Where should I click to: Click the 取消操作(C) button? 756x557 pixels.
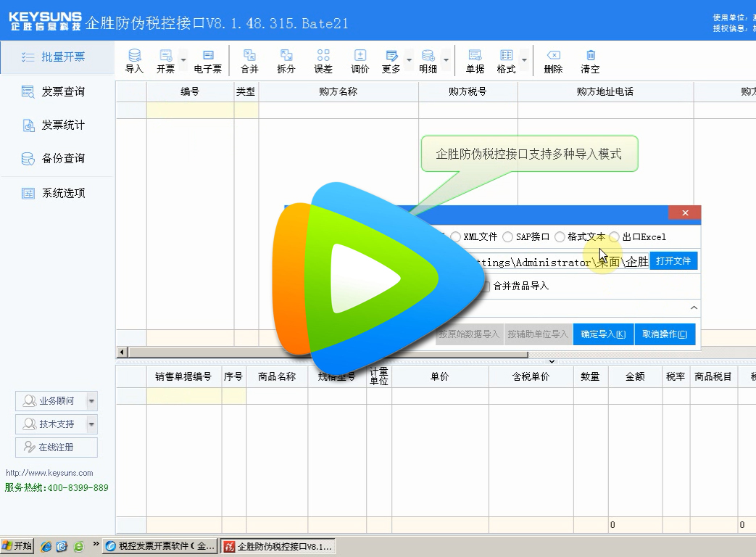tap(665, 334)
